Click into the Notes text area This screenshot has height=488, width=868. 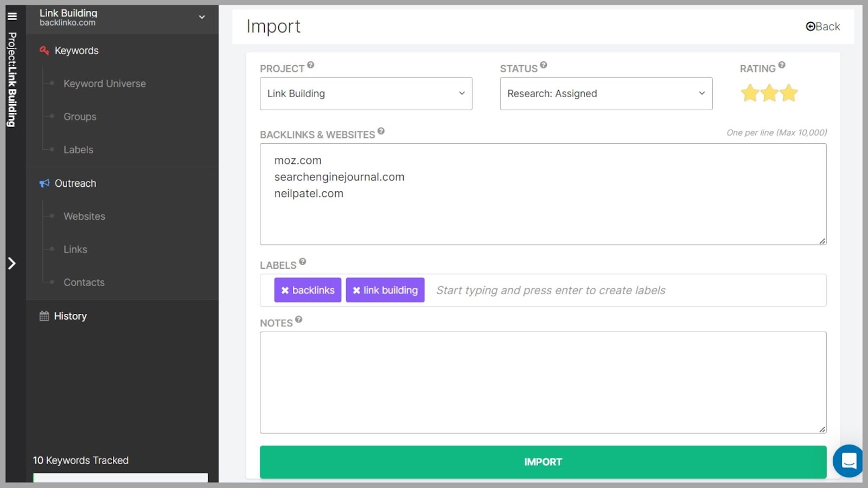pos(542,382)
